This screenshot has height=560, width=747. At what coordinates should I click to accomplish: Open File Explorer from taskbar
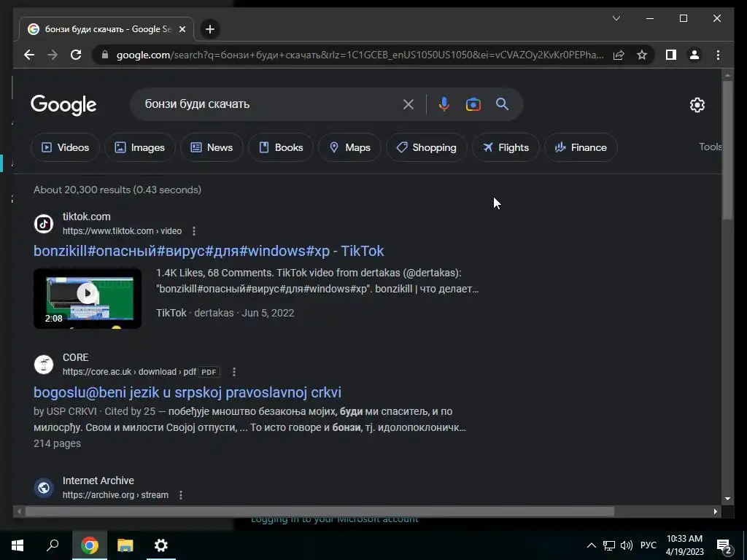pos(125,545)
